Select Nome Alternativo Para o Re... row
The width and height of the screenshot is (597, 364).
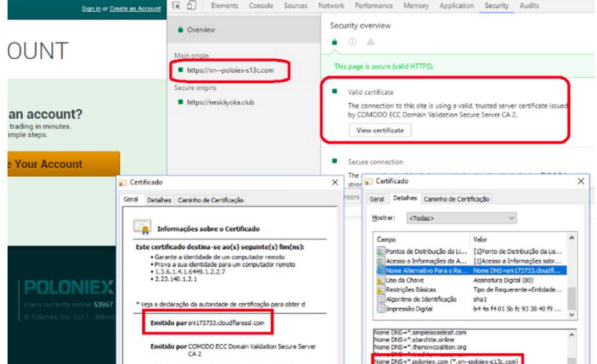tap(470, 271)
